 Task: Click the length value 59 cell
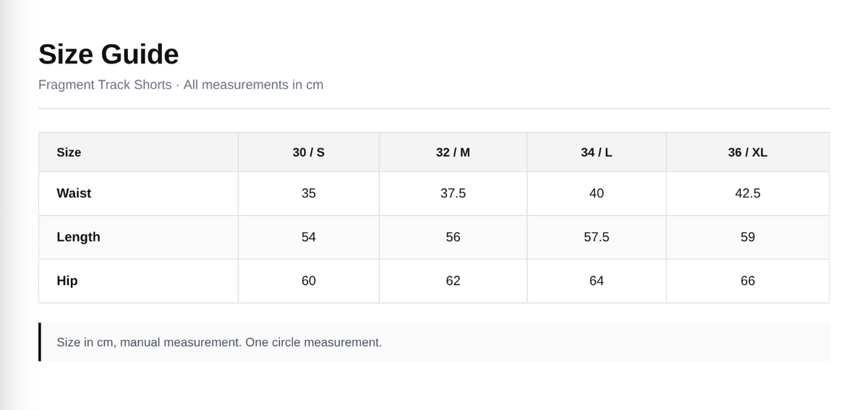coord(748,237)
